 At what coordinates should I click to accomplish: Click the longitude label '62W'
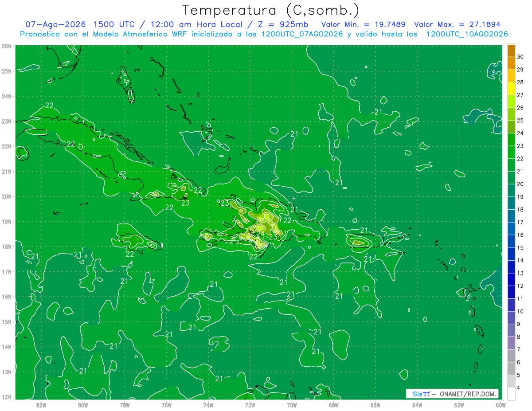459,405
